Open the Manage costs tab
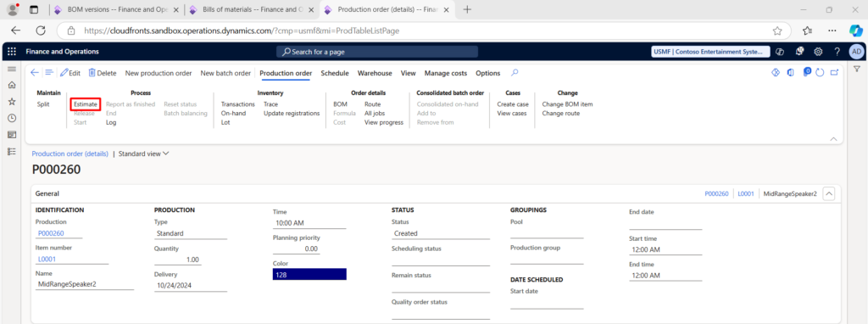 tap(446, 73)
